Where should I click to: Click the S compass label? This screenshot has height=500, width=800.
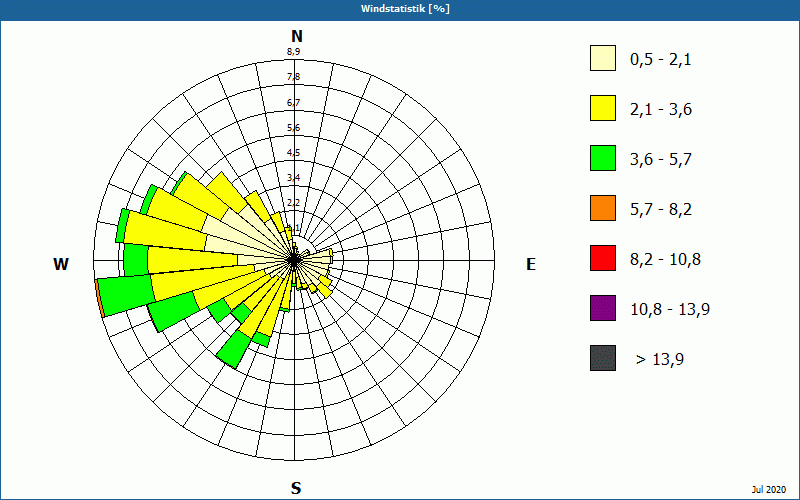coord(296,488)
